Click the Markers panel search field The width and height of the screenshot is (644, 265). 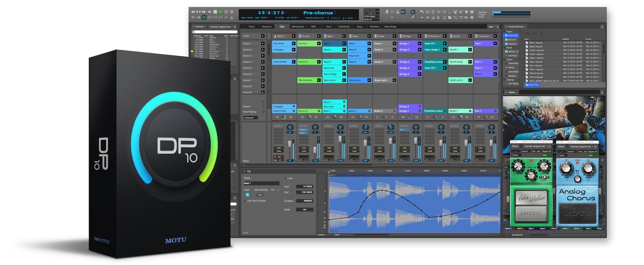pyautogui.click(x=215, y=32)
